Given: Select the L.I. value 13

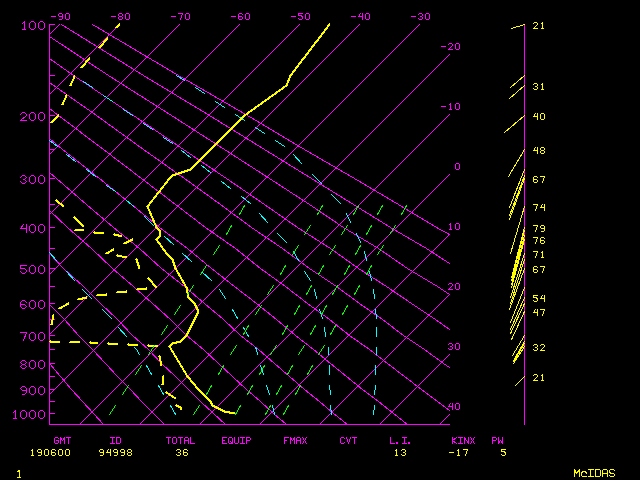Looking at the screenshot, I should pos(400,452).
